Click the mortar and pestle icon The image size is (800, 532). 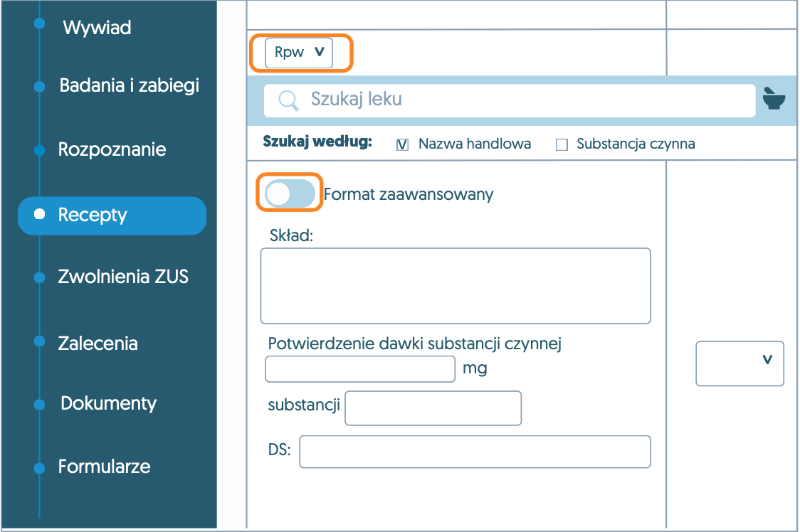774,98
